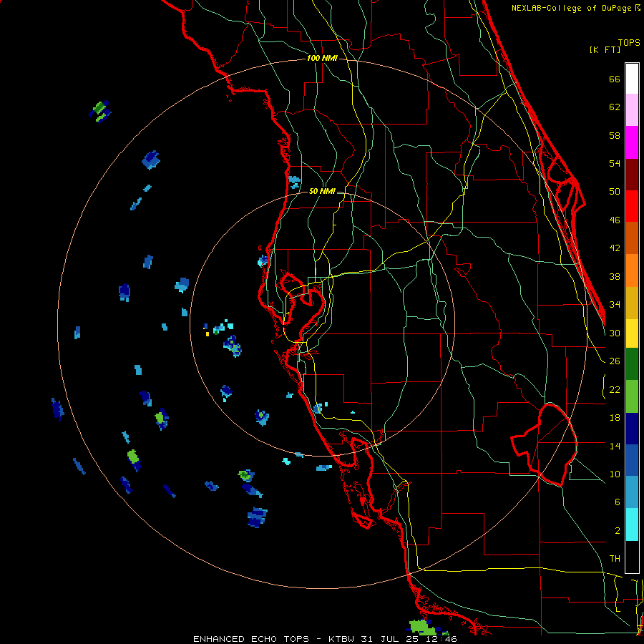Select the light blue legend swatch
This screenshot has width=644, height=644.
632,492
